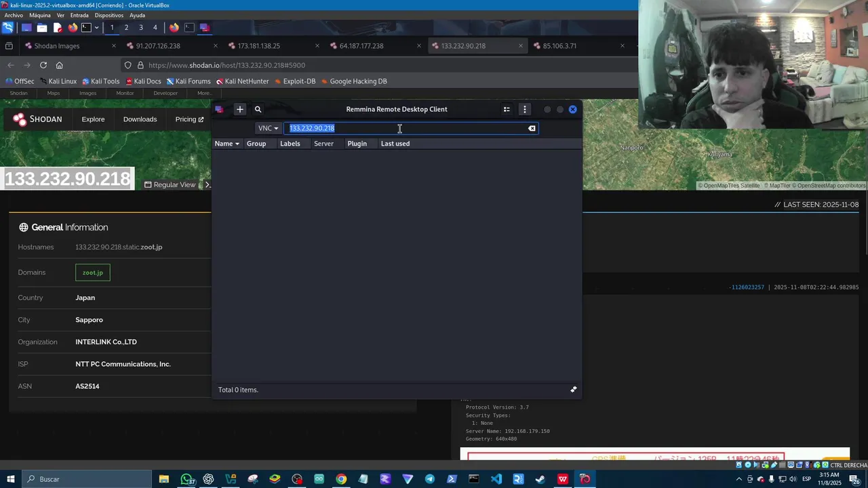Open Windows Start menu

tap(11, 479)
